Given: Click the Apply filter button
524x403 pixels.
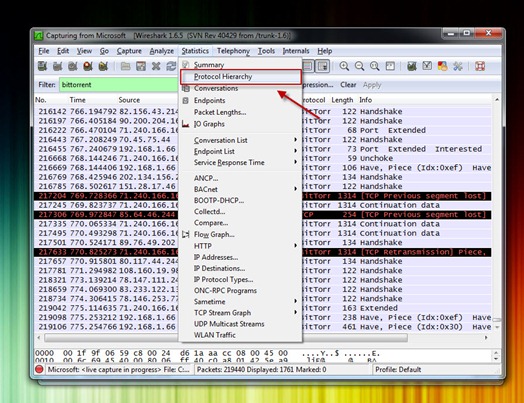Looking at the screenshot, I should tap(372, 85).
